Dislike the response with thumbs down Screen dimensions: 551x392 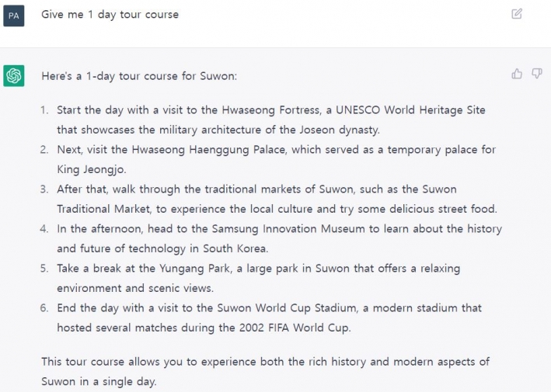(x=536, y=74)
